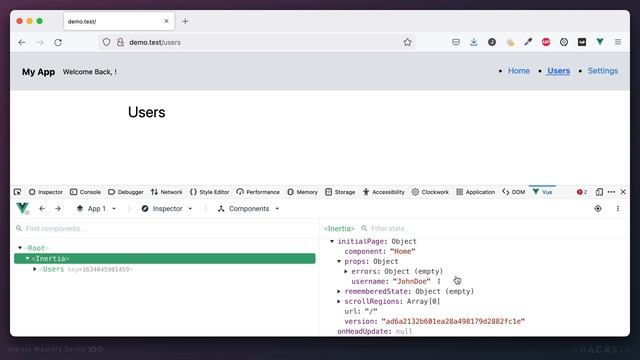Close the developer tools panel

623,192
